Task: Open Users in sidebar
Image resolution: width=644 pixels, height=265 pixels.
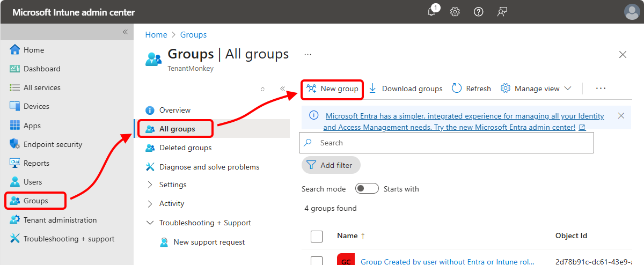Action: (x=26, y=182)
